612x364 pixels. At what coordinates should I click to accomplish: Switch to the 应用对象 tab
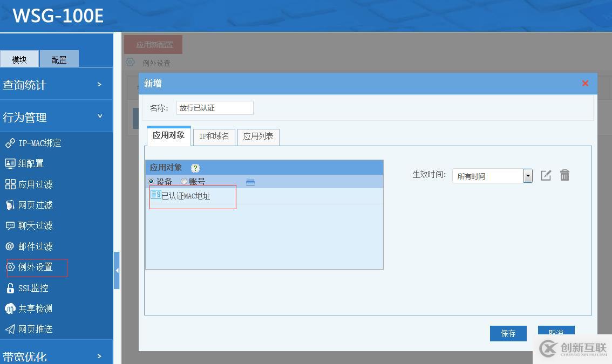[168, 136]
